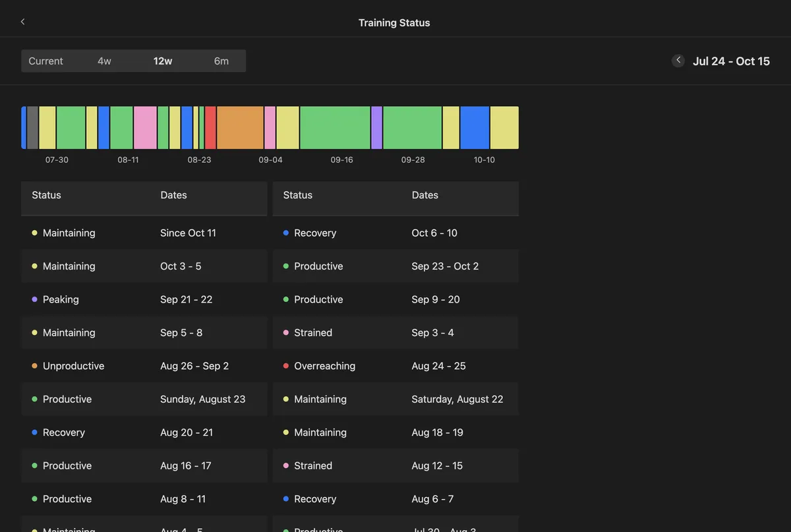791x532 pixels.
Task: Select the Strained row dated Aug 12 - 15
Action: tap(395, 466)
